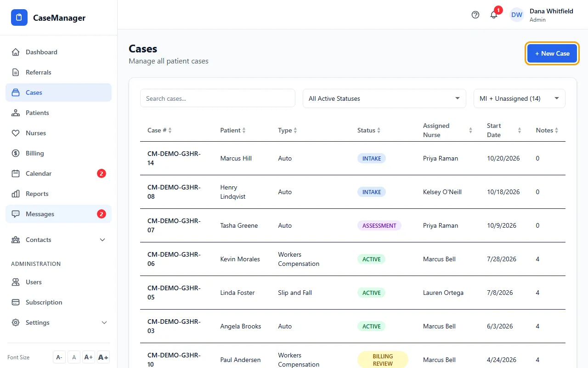Decrease font size with A- button

[x=59, y=357]
